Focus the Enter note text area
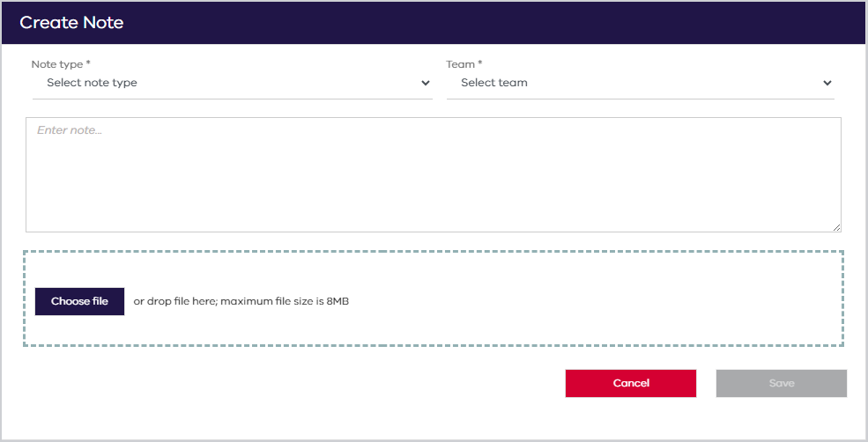The width and height of the screenshot is (868, 442). point(434,175)
